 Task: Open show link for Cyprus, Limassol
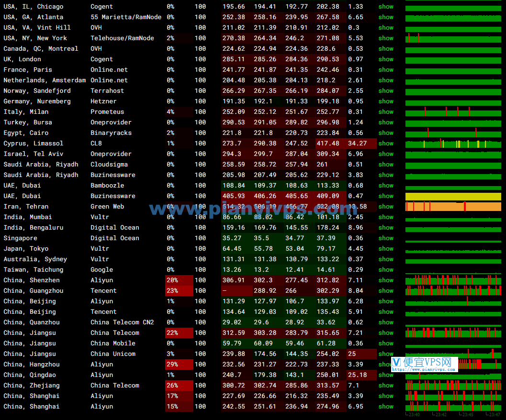386,144
